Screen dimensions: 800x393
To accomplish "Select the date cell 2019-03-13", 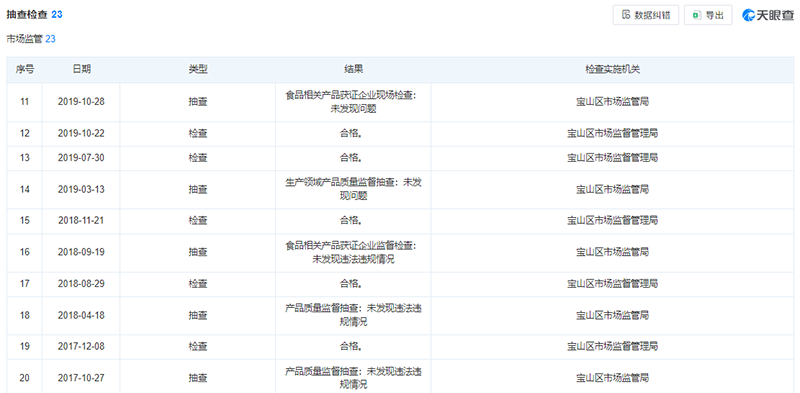I will tap(81, 189).
